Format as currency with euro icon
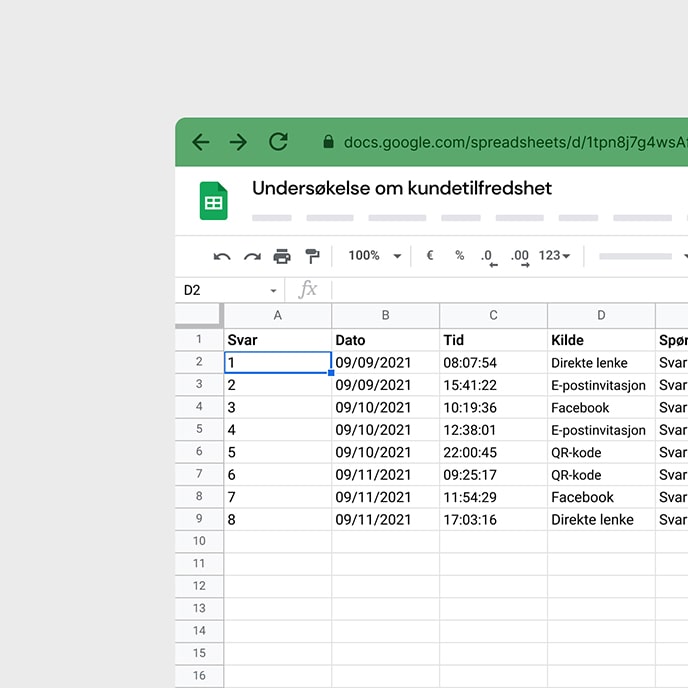 coord(430,255)
